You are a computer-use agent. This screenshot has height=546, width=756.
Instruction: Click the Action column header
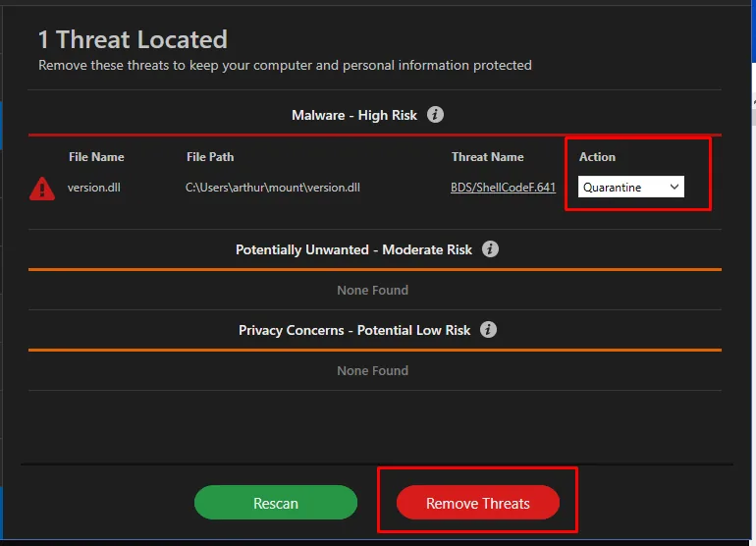click(597, 157)
